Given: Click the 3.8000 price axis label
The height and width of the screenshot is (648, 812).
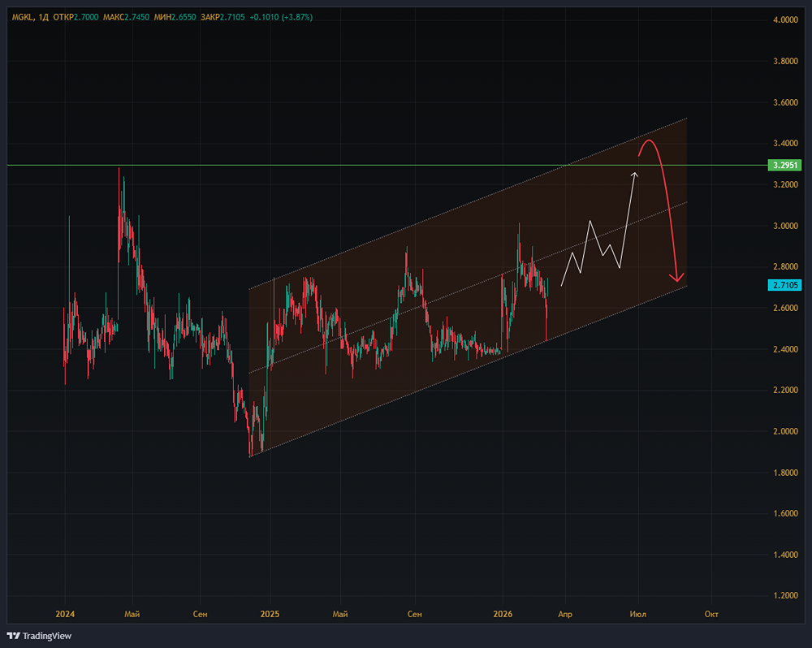Looking at the screenshot, I should pos(785,61).
